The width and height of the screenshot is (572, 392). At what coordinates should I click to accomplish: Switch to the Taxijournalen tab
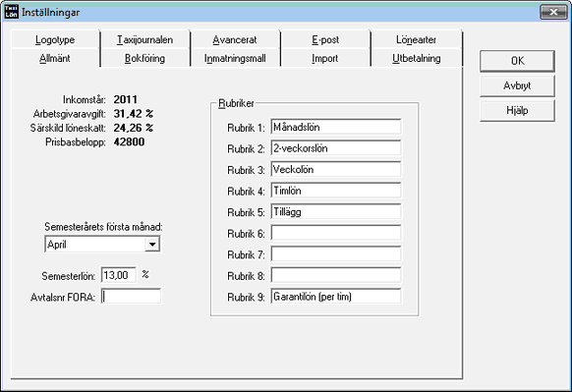(145, 39)
